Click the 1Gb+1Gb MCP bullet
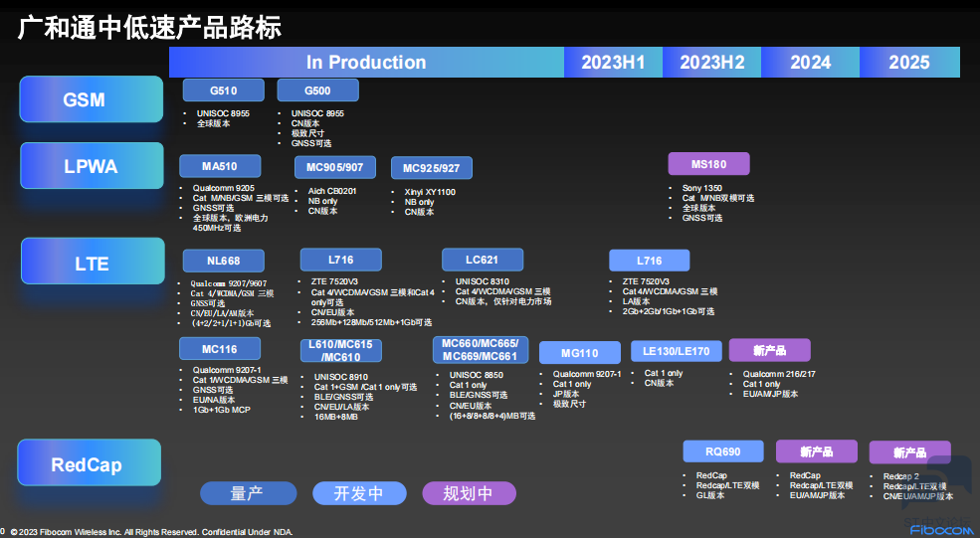 [x=222, y=410]
